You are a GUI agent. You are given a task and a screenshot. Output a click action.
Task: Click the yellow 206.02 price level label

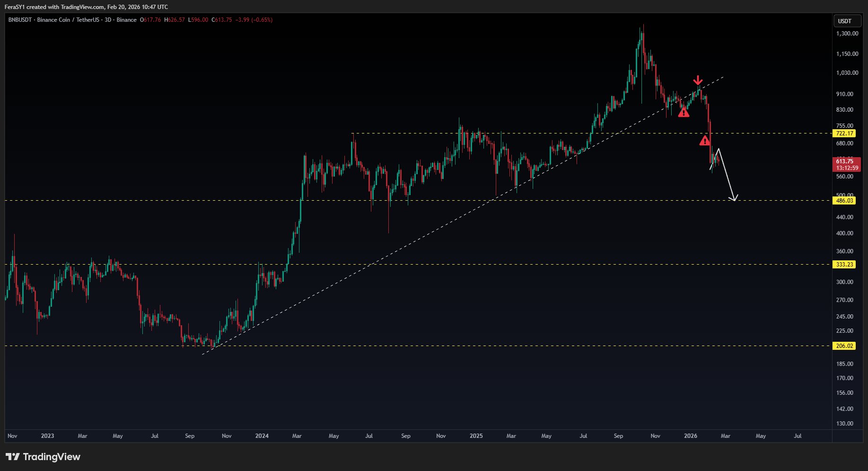click(844, 346)
